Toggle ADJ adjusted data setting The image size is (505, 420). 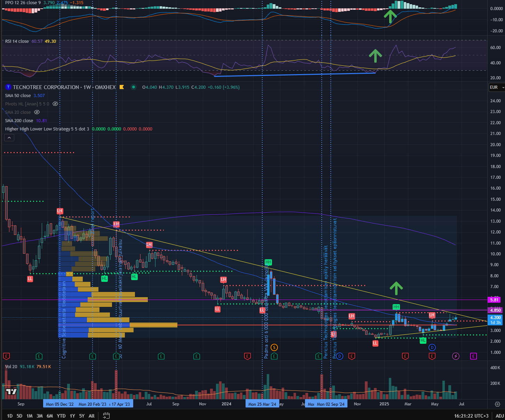(499, 416)
